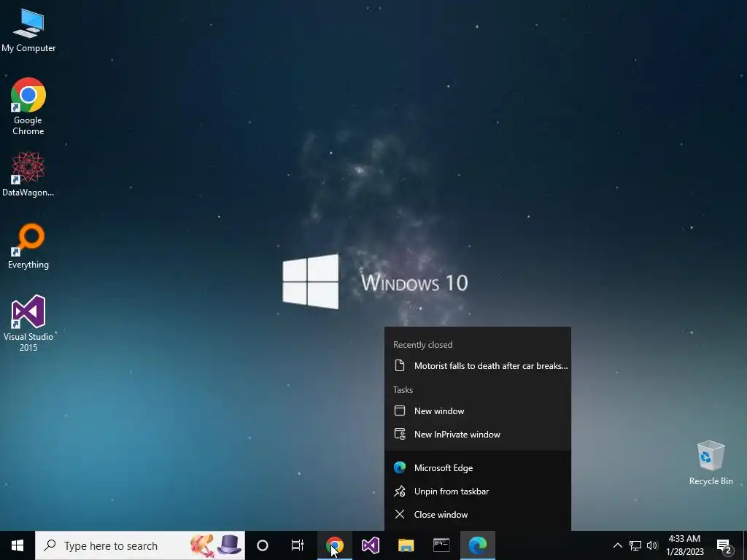Open the Action Center notifications icon
Screen dimensions: 747x560
pyautogui.click(x=724, y=545)
